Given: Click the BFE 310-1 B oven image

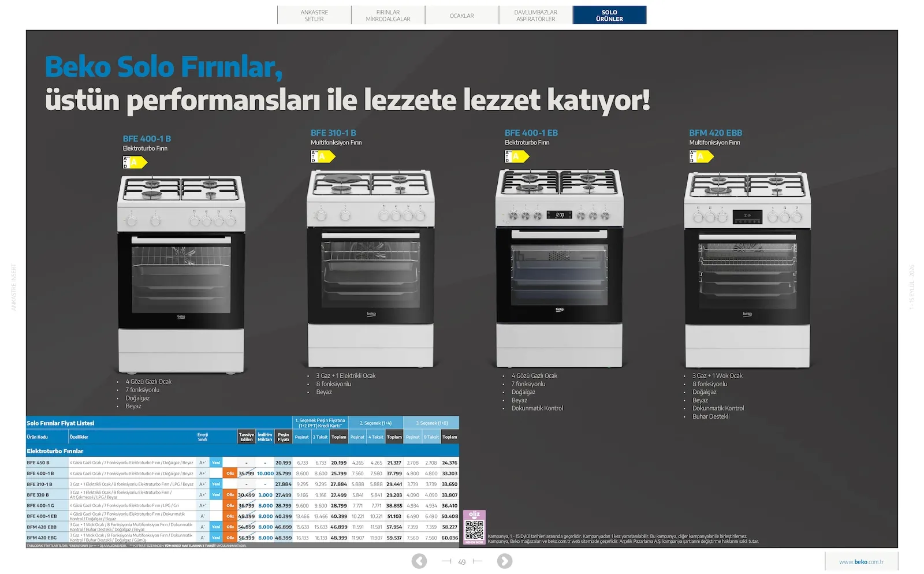Looking at the screenshot, I should coord(371,269).
